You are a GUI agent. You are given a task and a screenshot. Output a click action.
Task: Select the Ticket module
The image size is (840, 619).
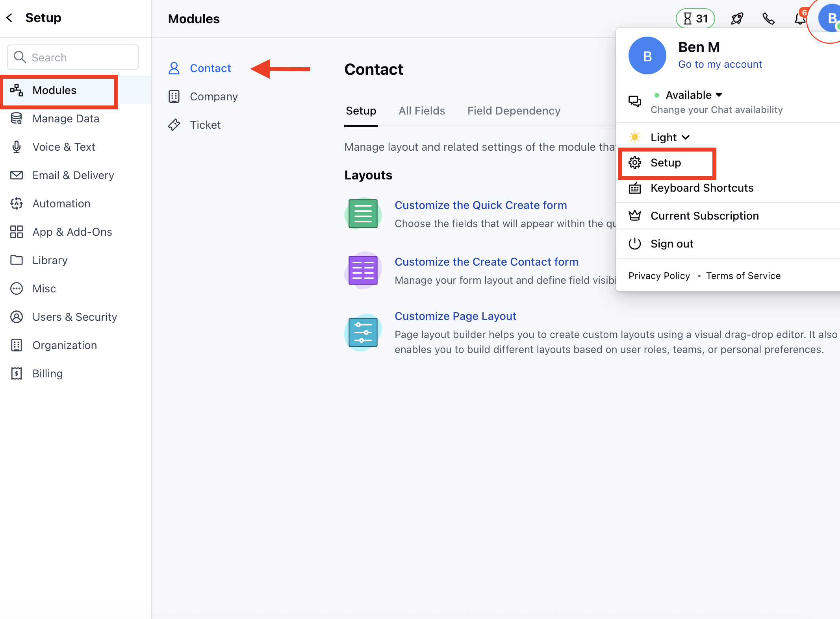pyautogui.click(x=205, y=125)
